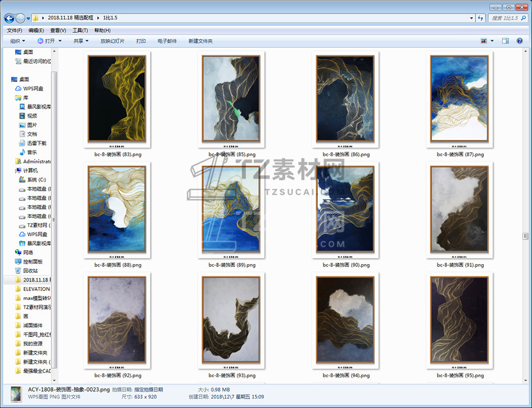532x408 pixels.
Task: Open the 帮助(H) menu
Action: point(102,31)
